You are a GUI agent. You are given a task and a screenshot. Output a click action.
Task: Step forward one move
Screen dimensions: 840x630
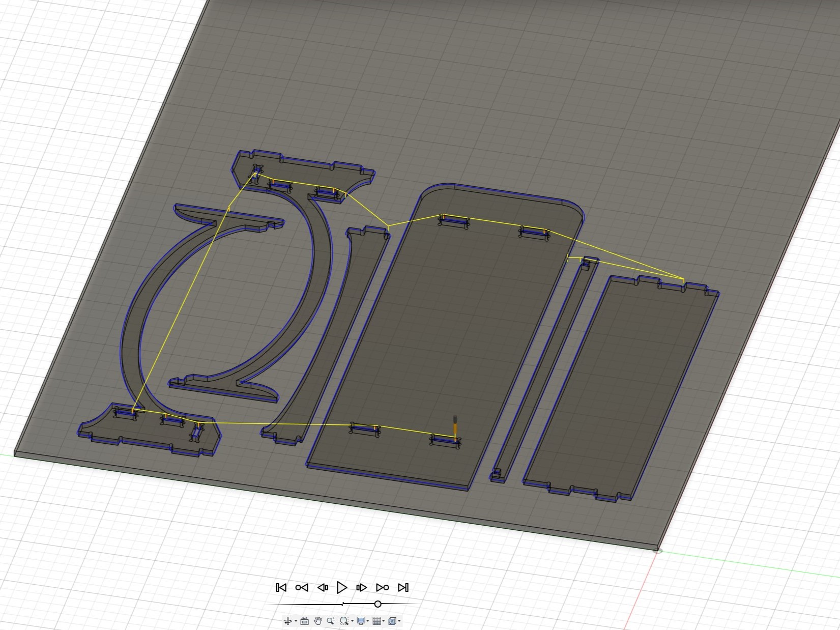pos(362,587)
